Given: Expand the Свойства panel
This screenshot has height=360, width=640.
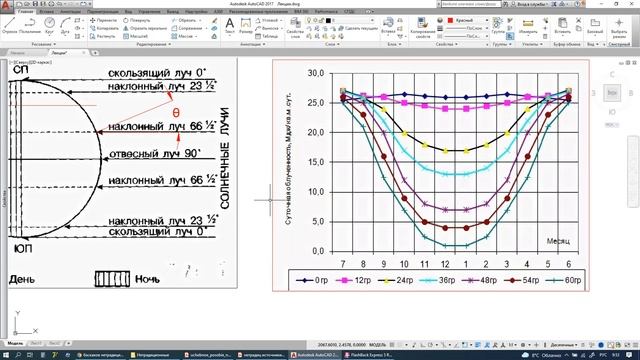Looking at the screenshot, I should (x=448, y=44).
